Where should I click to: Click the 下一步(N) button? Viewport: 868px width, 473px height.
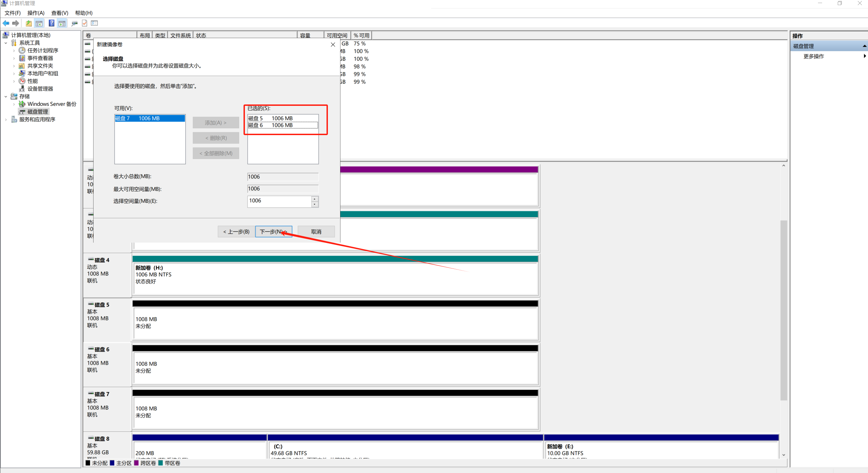click(273, 232)
